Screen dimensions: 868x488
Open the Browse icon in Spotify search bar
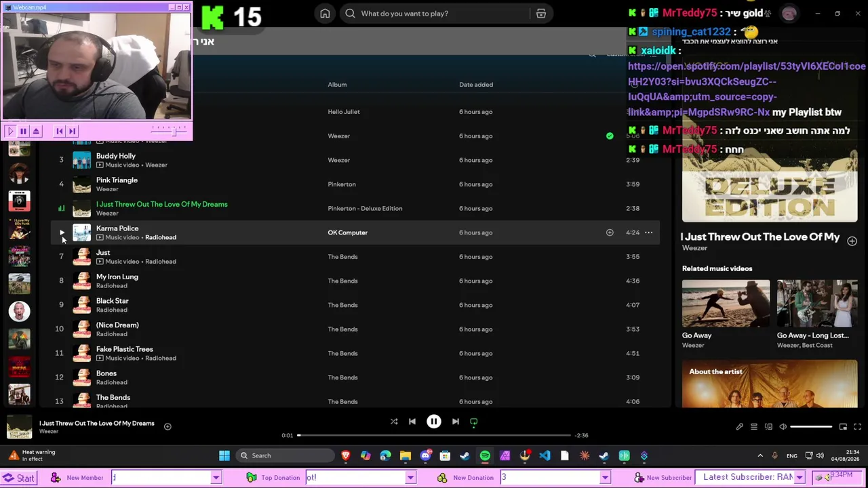tap(541, 14)
